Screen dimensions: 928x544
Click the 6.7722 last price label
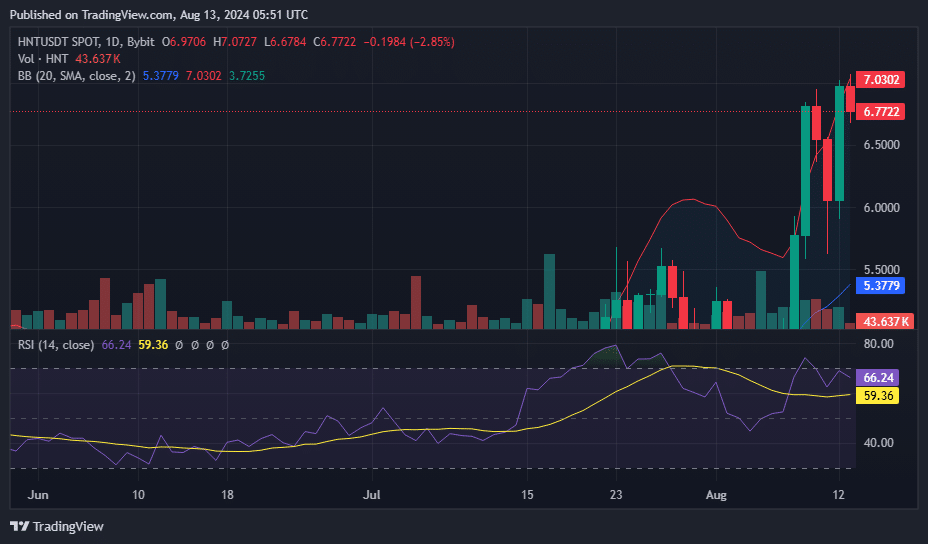tap(881, 111)
